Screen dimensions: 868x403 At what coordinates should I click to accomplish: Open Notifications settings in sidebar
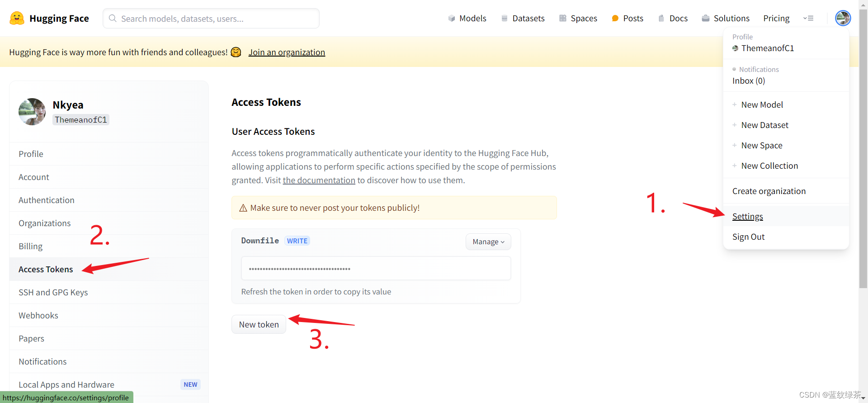pos(109,361)
